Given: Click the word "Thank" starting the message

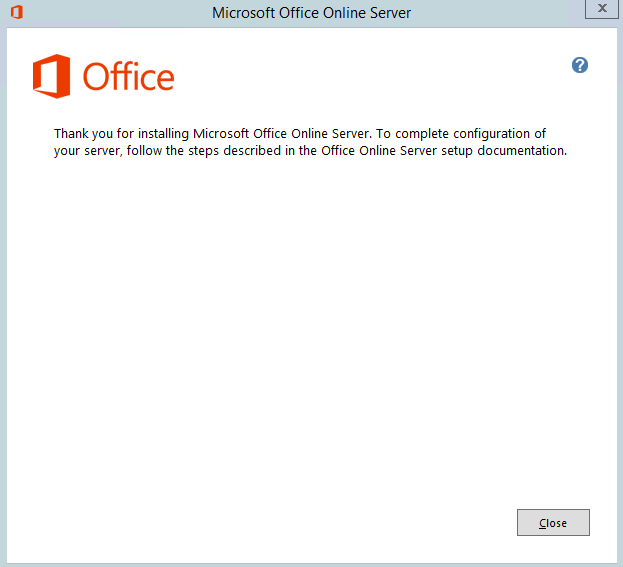Looking at the screenshot, I should click(x=72, y=133).
